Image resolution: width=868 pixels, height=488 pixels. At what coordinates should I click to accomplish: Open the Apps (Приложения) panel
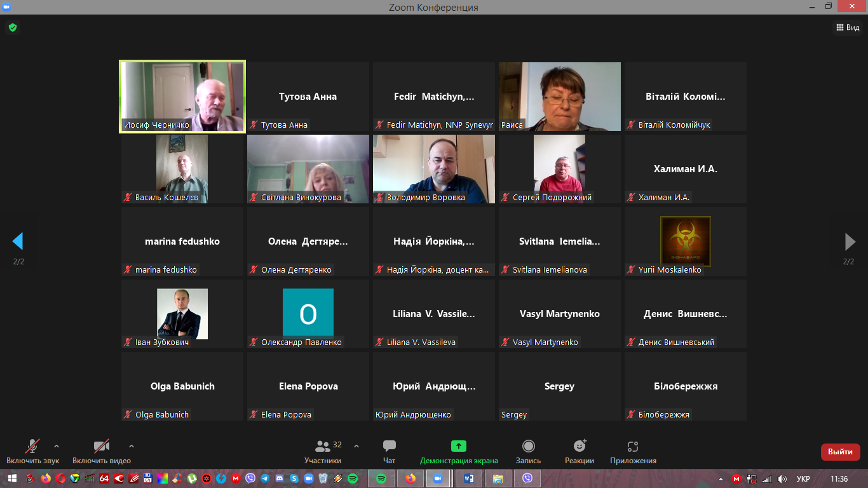click(632, 451)
